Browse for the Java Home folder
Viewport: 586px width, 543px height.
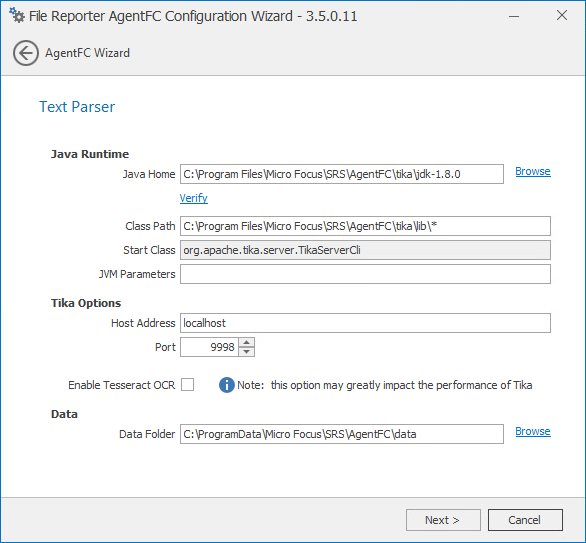533,171
